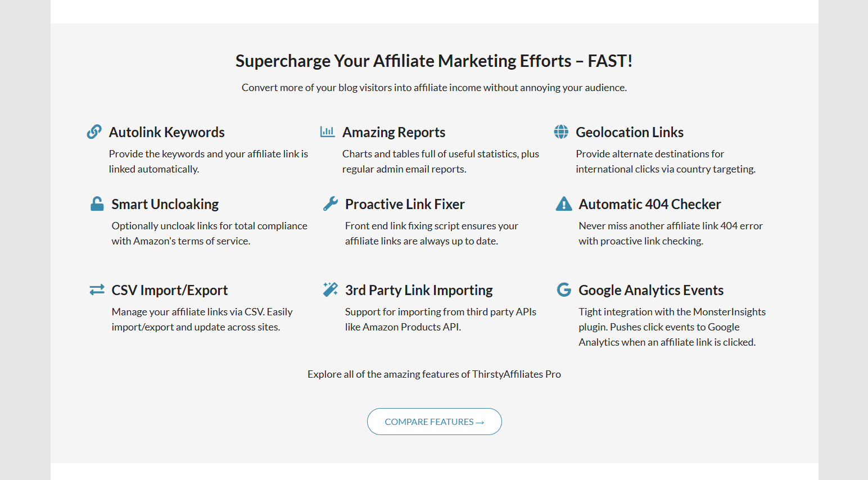Click the open padlock icon beside Smart Uncloaking

coord(97,203)
